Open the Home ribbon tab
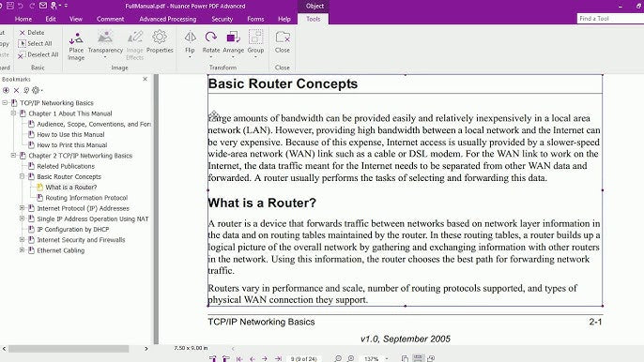This screenshot has width=644, height=362. [x=23, y=19]
